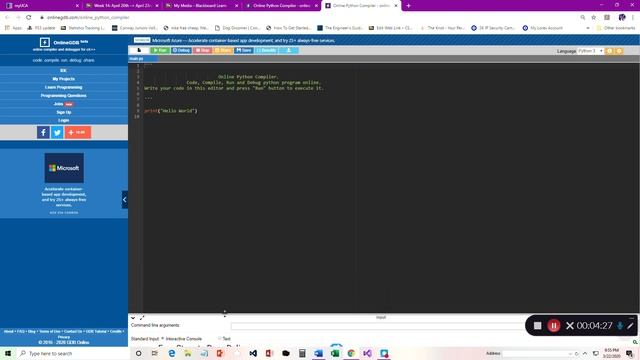Open a new browser tab
This screenshot has width=640, height=360.
pos(408,6)
